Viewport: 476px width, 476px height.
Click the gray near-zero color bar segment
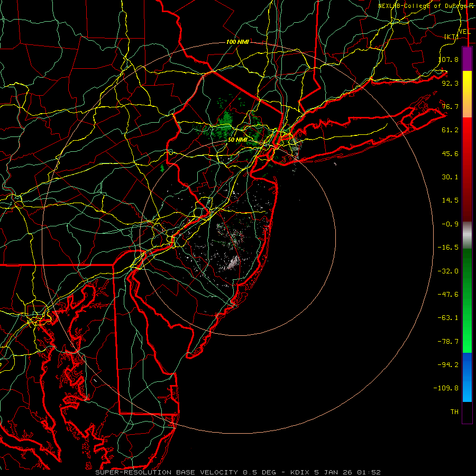[x=467, y=235]
